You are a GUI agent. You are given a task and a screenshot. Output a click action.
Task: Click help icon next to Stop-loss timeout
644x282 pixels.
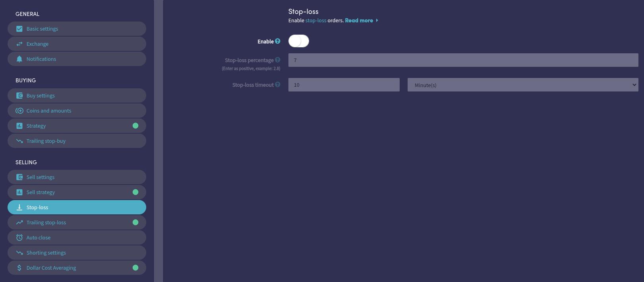[x=278, y=84]
